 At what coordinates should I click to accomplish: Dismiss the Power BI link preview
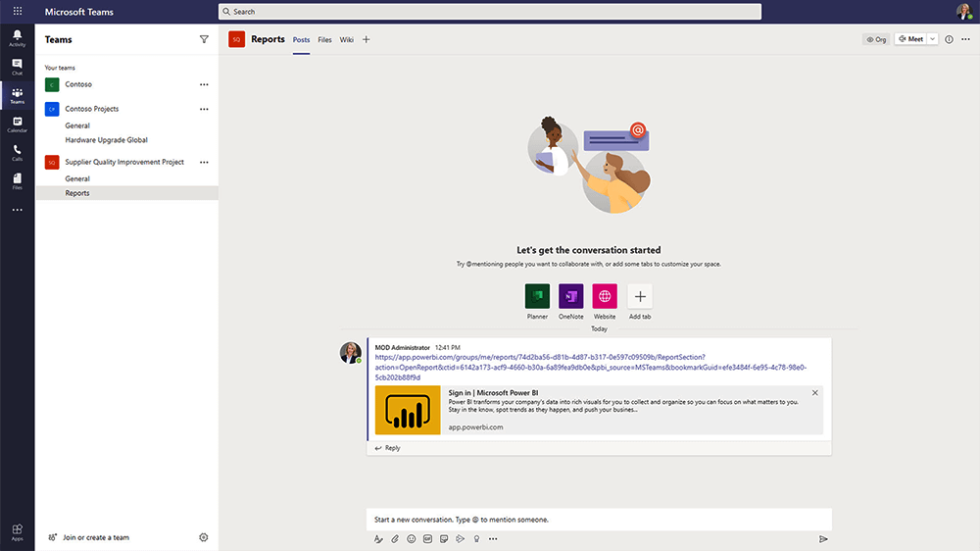click(x=814, y=393)
